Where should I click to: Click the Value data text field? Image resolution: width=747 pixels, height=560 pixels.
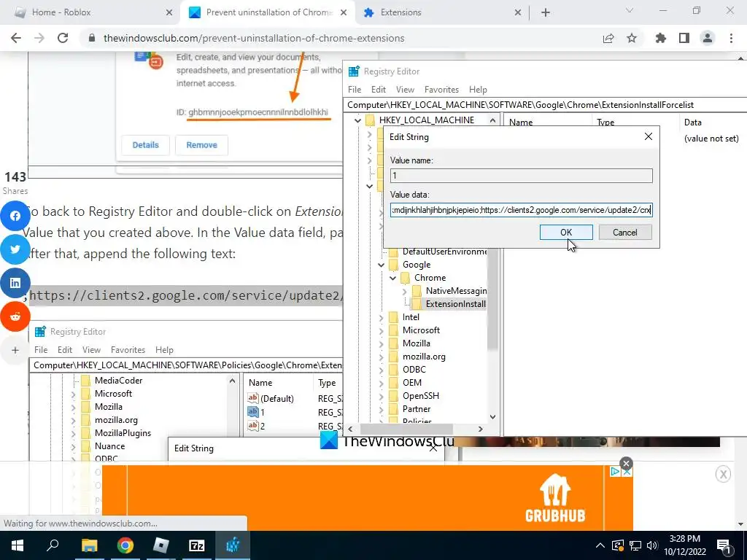[521, 210]
